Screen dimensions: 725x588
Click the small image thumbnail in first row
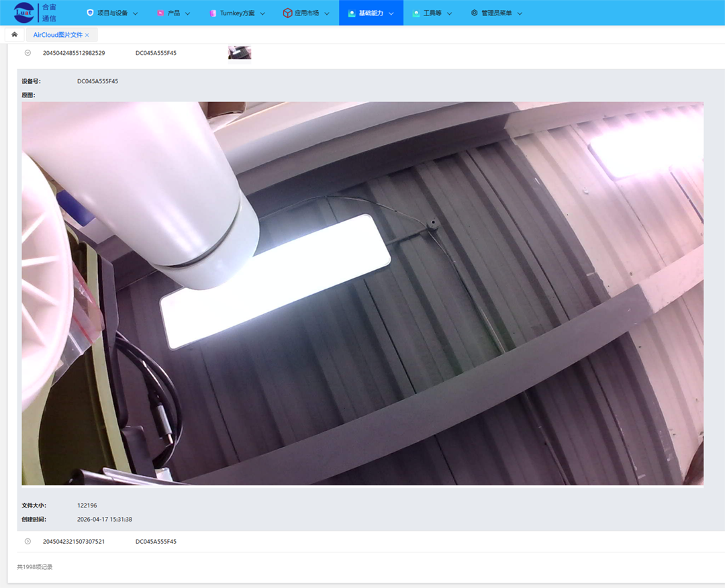tap(240, 53)
